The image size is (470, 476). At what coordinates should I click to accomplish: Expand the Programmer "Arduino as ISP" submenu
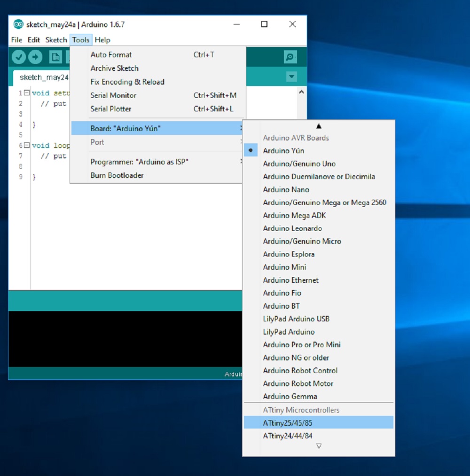pyautogui.click(x=157, y=162)
